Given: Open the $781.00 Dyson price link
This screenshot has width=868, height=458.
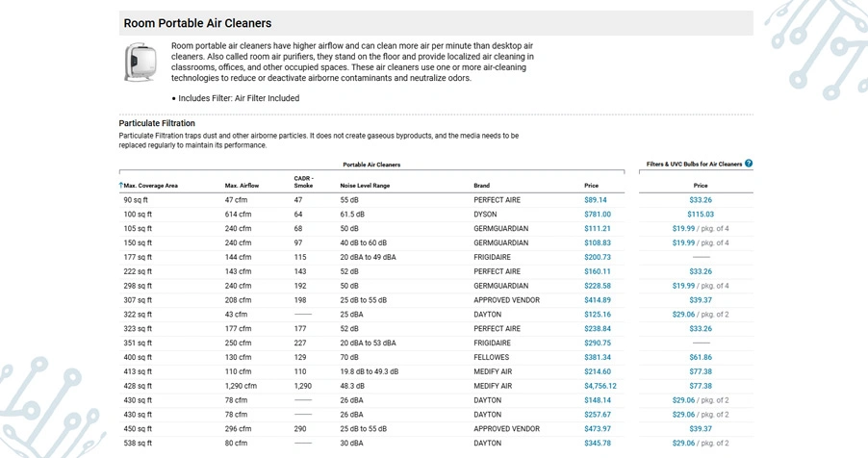Looking at the screenshot, I should tap(598, 215).
